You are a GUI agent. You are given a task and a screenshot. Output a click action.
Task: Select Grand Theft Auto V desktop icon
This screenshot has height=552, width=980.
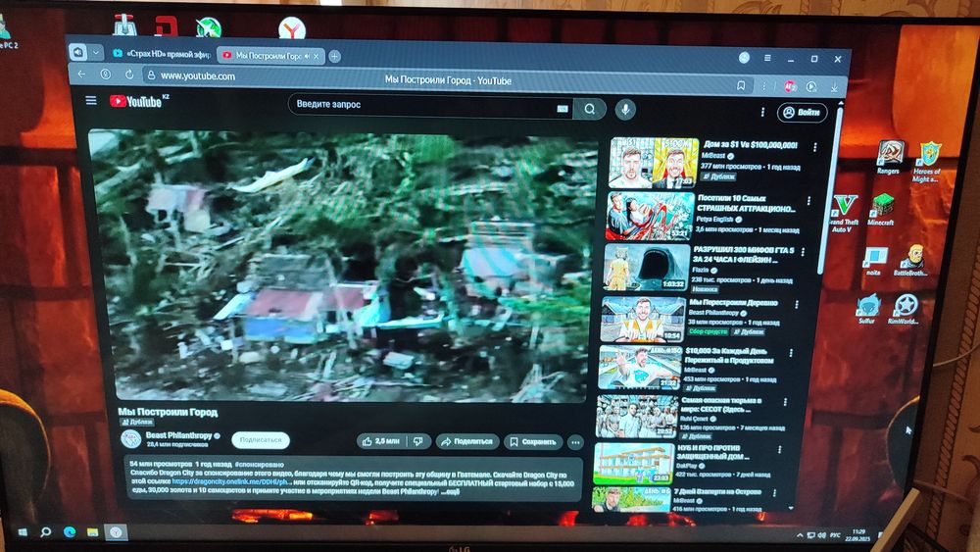843,213
